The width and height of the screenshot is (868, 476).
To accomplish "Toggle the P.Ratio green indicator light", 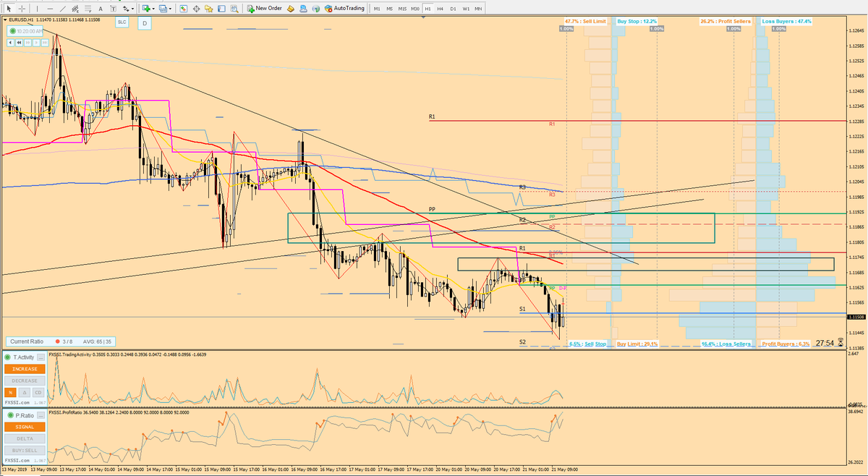I will 10,415.
